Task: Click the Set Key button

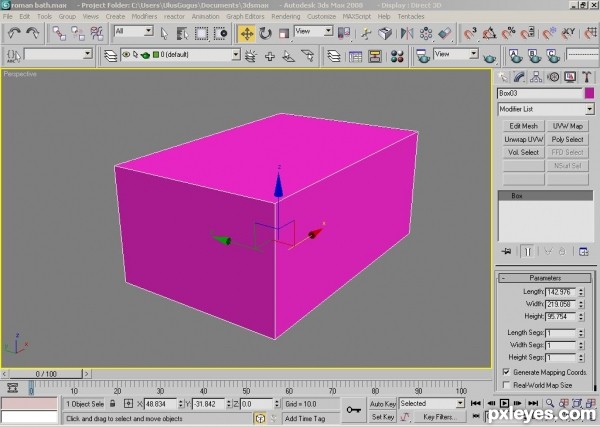Action: [x=382, y=417]
